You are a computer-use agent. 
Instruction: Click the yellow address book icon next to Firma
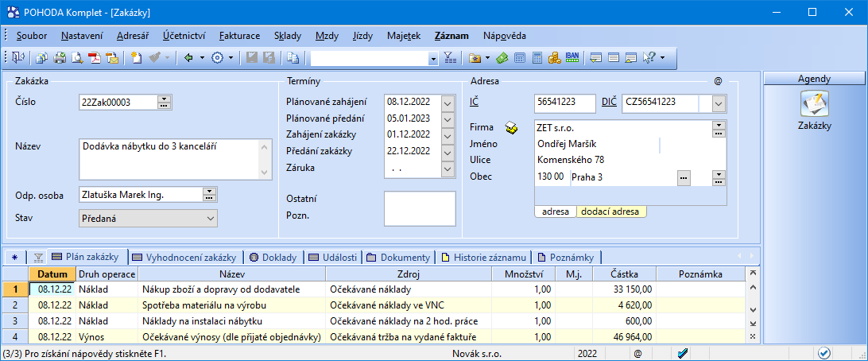click(512, 128)
